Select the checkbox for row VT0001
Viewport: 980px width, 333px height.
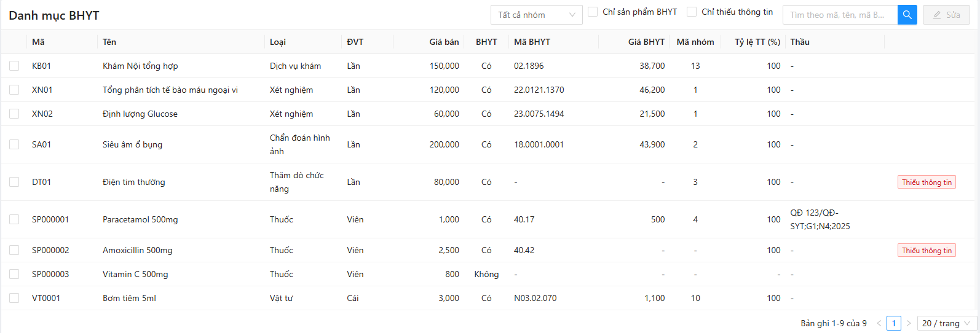pyautogui.click(x=14, y=298)
